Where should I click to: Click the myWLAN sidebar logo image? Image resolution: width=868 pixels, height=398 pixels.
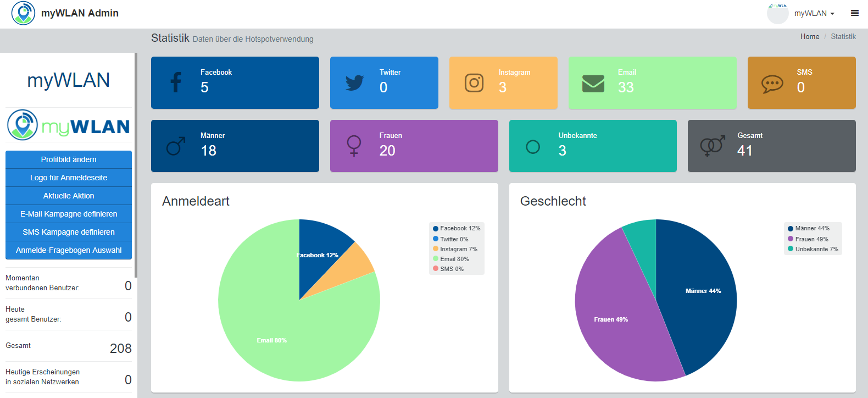point(69,125)
